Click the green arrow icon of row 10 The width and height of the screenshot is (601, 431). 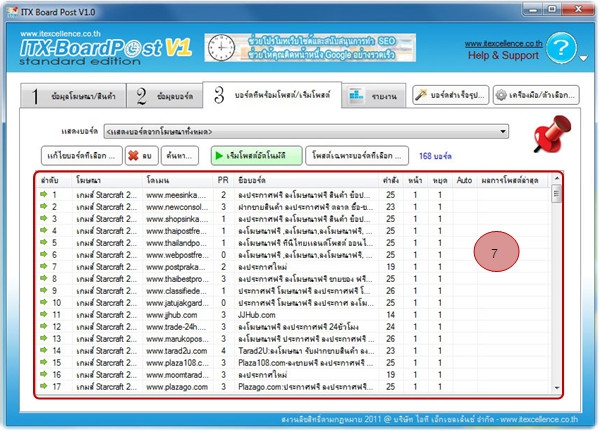pyautogui.click(x=44, y=302)
